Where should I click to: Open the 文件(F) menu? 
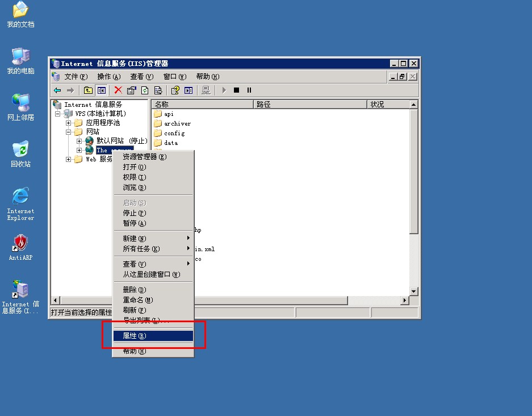[76, 77]
